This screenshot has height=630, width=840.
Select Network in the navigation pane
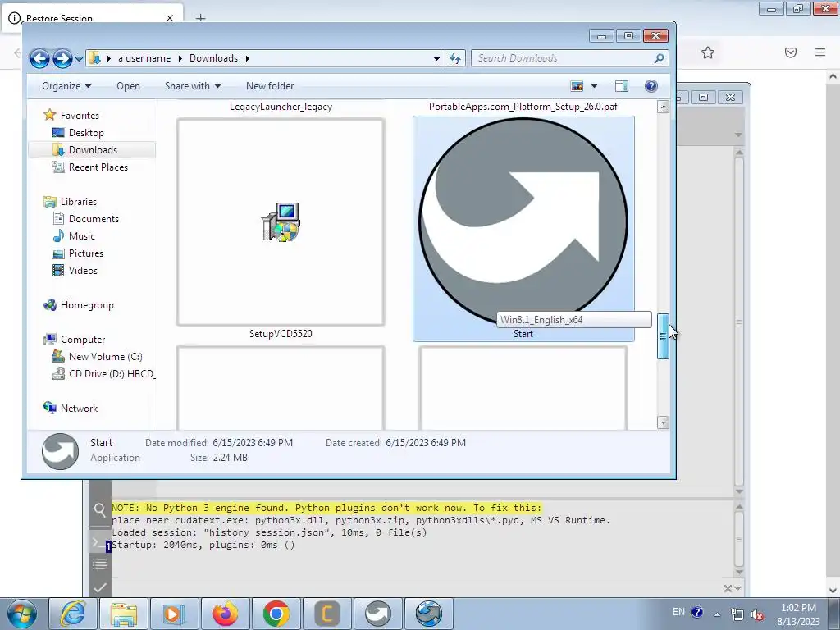tap(79, 409)
